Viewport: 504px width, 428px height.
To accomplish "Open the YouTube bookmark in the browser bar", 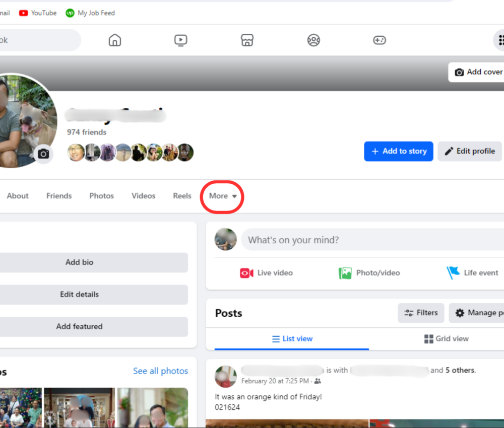I will [37, 13].
